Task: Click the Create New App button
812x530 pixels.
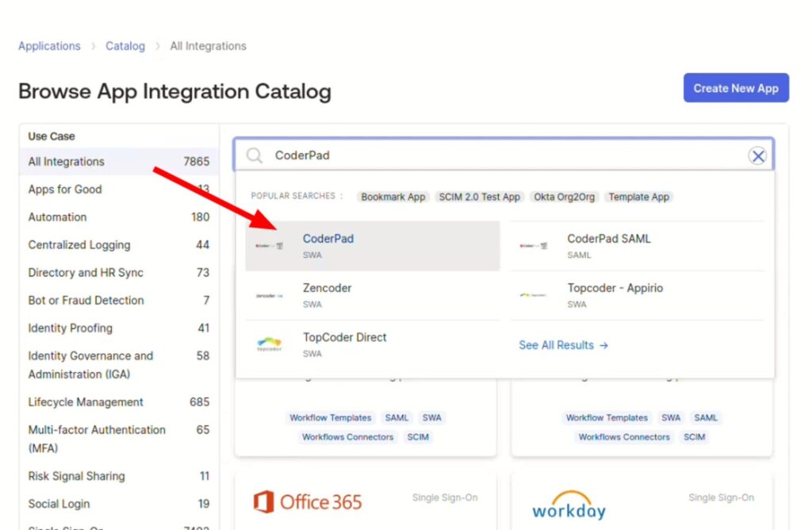Action: coord(736,87)
